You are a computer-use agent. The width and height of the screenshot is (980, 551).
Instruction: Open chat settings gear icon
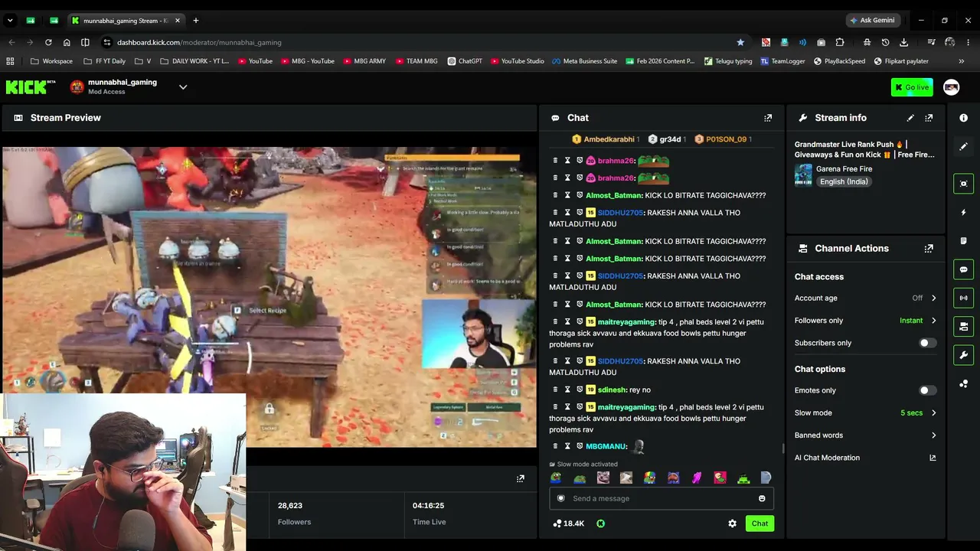pyautogui.click(x=732, y=523)
